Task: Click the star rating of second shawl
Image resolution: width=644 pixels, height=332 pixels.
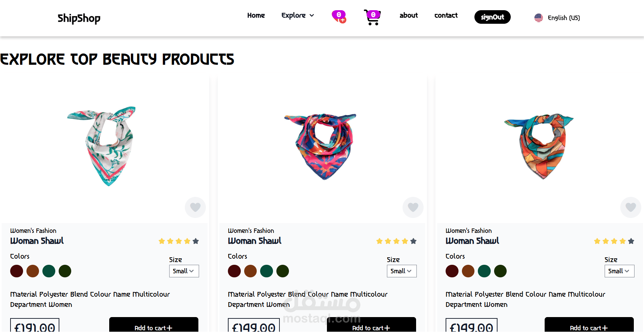Action: (x=396, y=241)
